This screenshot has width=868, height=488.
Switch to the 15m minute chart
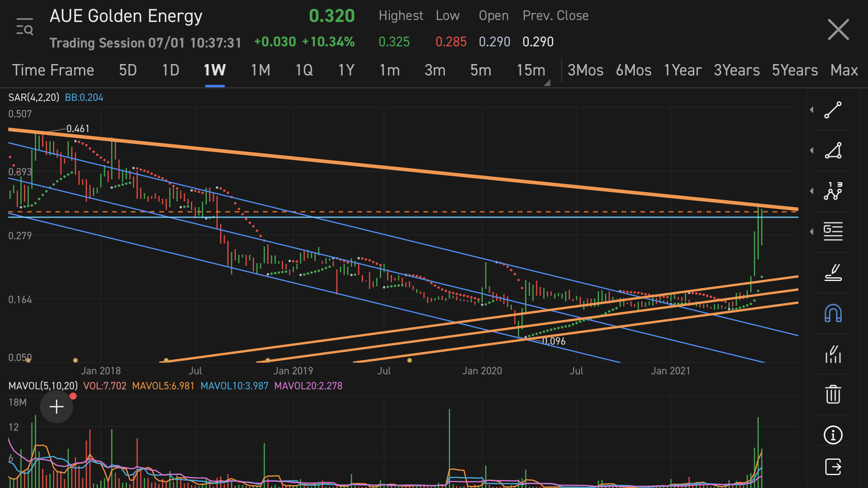click(x=531, y=70)
